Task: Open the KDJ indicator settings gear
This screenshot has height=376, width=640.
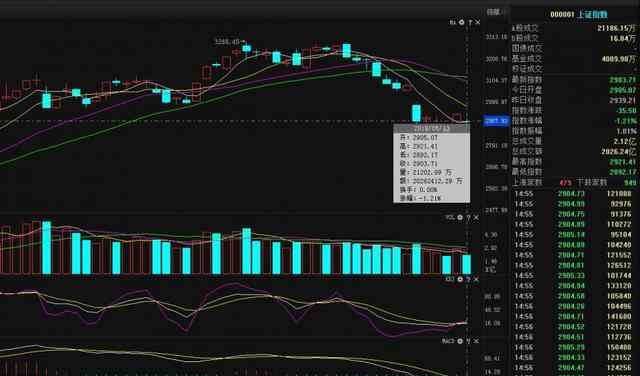Action: point(460,279)
